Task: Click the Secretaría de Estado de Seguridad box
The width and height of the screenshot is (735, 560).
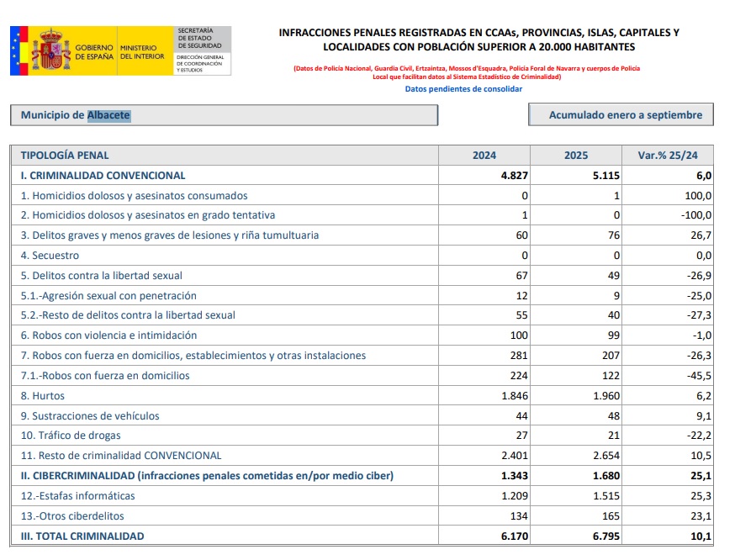Action: pyautogui.click(x=201, y=37)
